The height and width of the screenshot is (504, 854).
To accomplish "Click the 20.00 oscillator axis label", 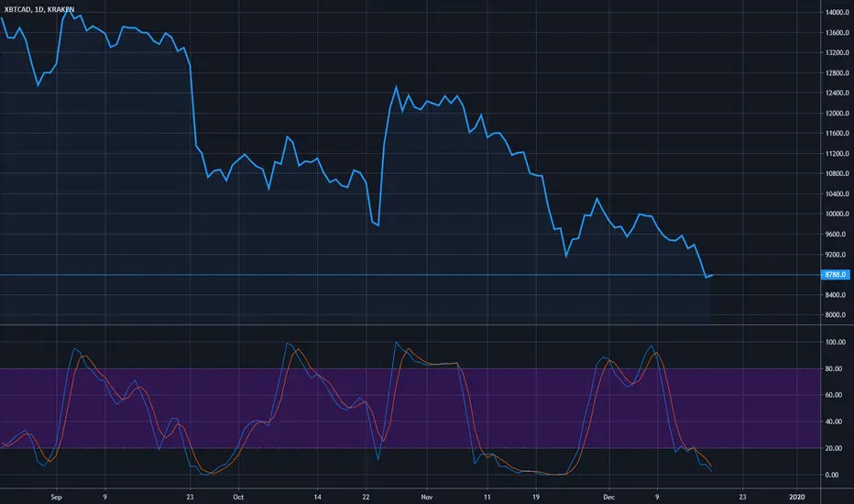I will (x=836, y=448).
